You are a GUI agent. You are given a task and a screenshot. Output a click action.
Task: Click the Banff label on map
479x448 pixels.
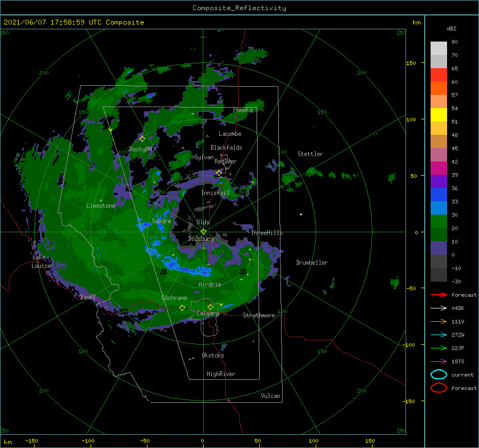pyautogui.click(x=88, y=297)
